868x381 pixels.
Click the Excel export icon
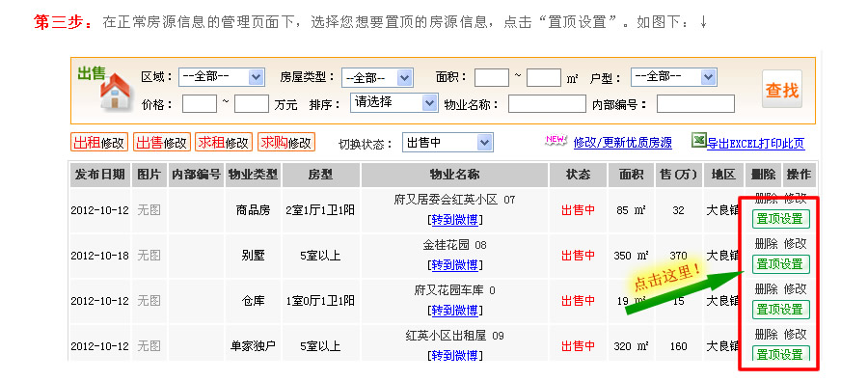pos(698,141)
